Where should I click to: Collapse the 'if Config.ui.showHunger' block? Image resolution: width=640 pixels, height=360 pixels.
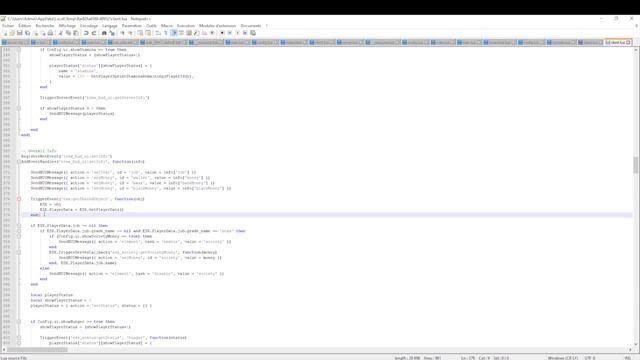pyautogui.click(x=19, y=322)
